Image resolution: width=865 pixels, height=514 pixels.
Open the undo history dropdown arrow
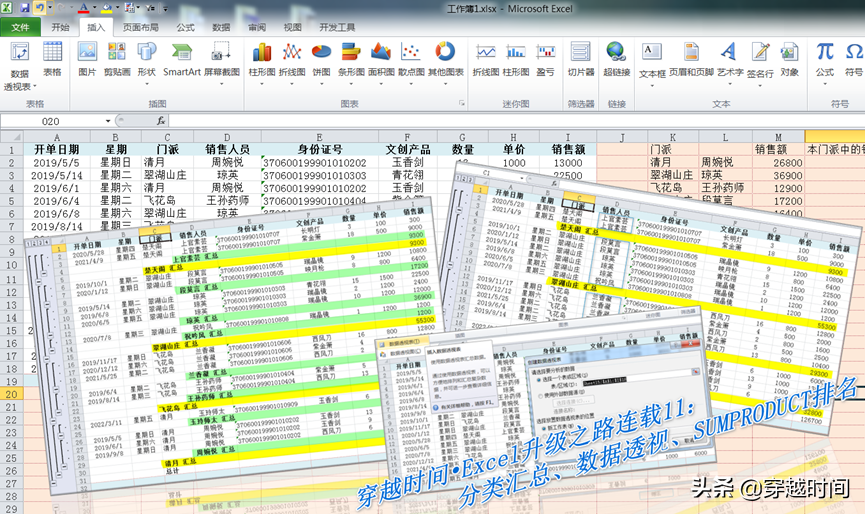click(50, 8)
